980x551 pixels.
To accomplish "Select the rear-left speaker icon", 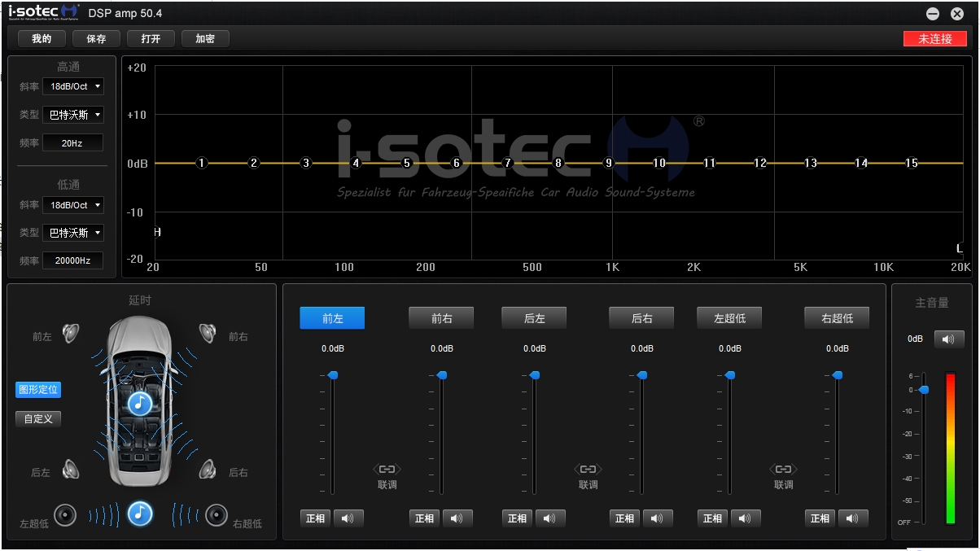I will pos(71,470).
